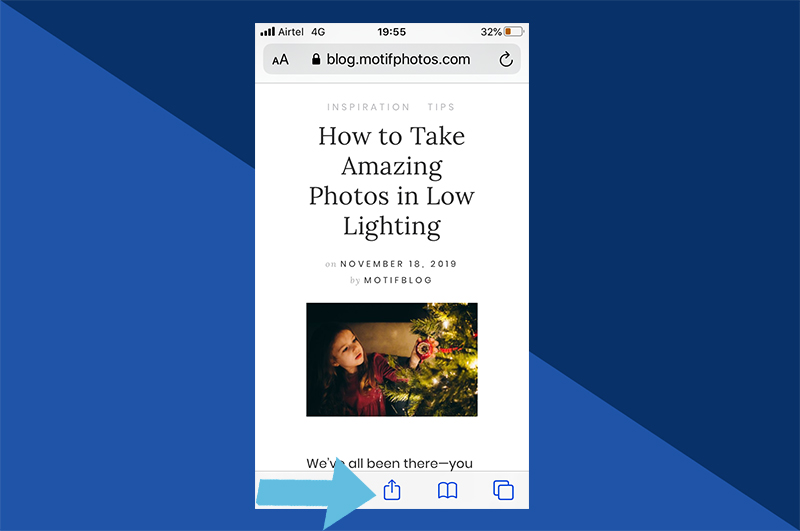Select the blog.motifphotos.com address field
This screenshot has height=531, width=800.
point(392,59)
